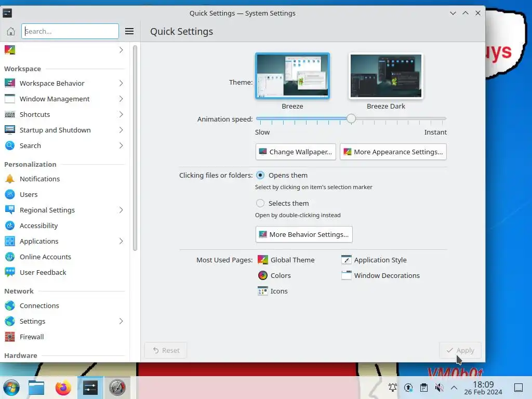
Task: Click the Regional Settings icon
Action: (10, 210)
